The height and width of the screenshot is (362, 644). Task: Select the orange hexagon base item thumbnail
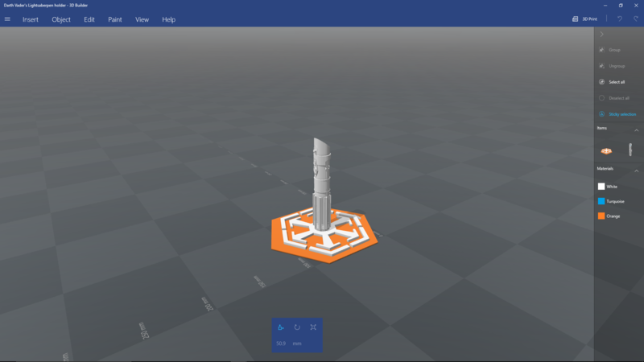point(606,150)
